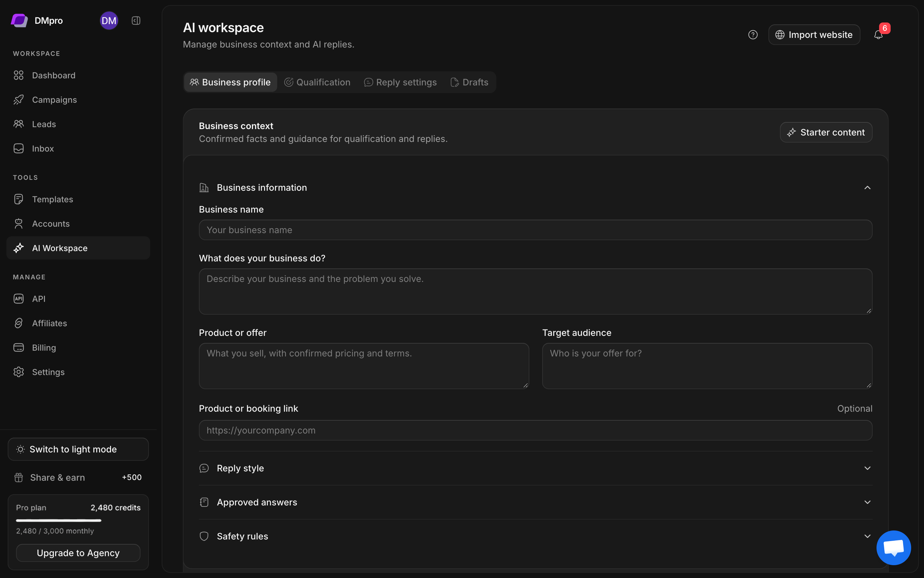Click the Starter content button
This screenshot has width=924, height=578.
826,132
